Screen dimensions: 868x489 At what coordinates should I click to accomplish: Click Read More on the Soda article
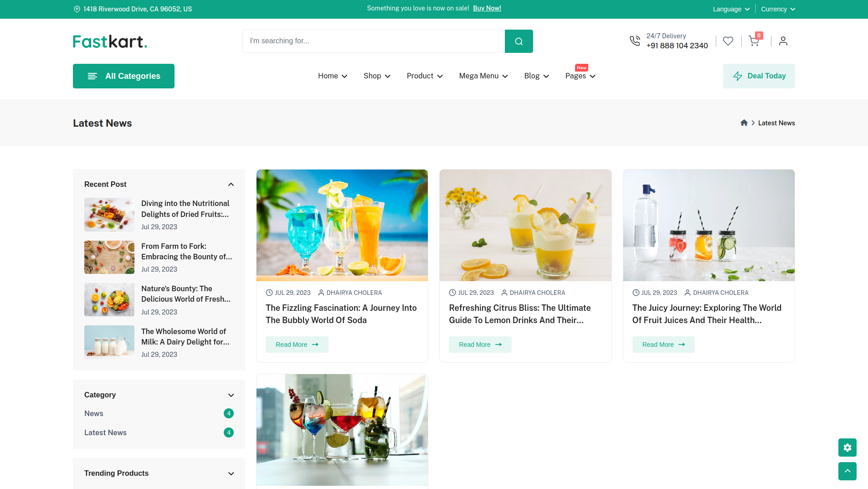[x=297, y=345]
